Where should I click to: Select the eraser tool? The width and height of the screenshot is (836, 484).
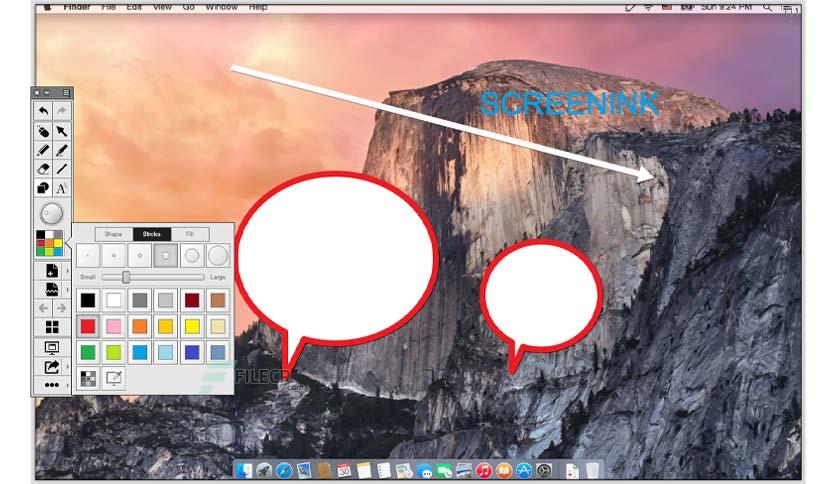[43, 169]
